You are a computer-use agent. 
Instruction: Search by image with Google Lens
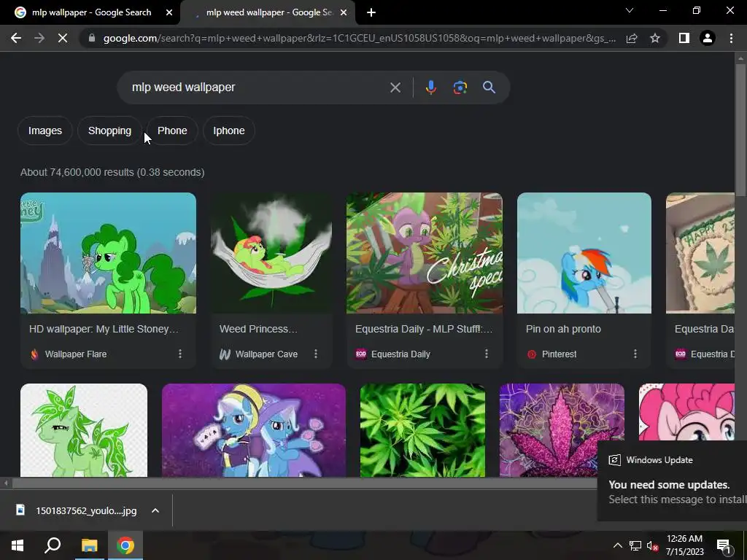click(x=460, y=87)
